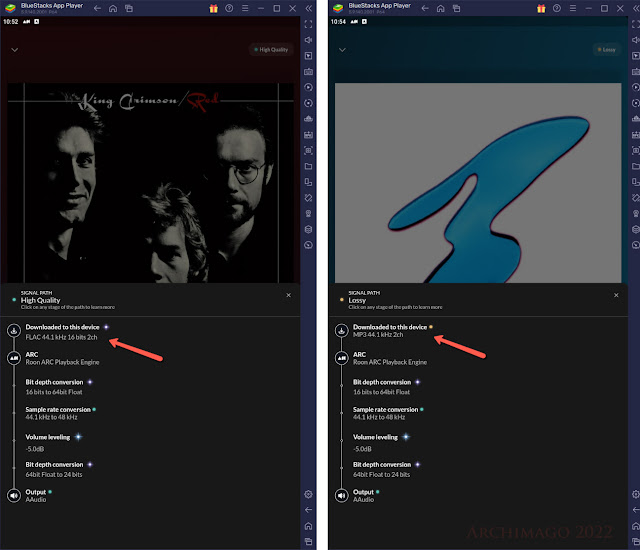Click Volume leveling stage in right window
The image size is (640, 550).
[x=381, y=442]
